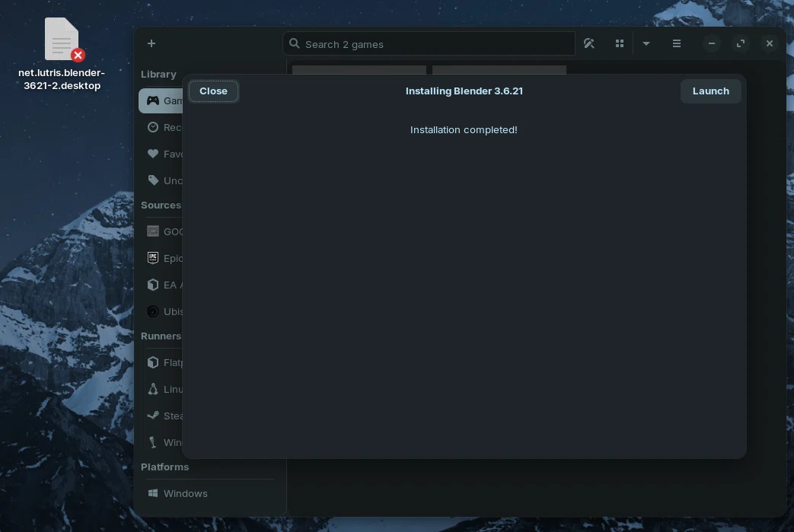
Task: Maximize the Lutris window
Action: [x=740, y=43]
